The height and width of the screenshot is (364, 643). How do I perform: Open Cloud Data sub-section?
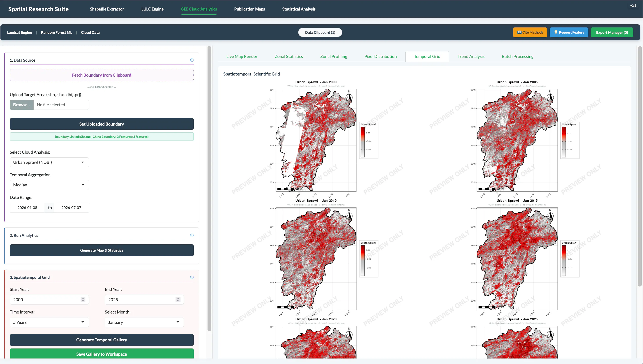pos(90,32)
